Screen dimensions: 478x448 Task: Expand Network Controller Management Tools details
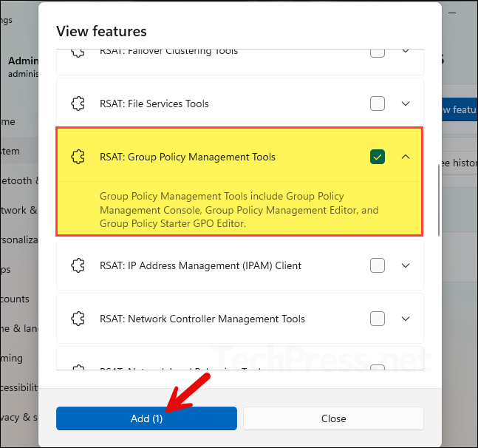point(406,319)
